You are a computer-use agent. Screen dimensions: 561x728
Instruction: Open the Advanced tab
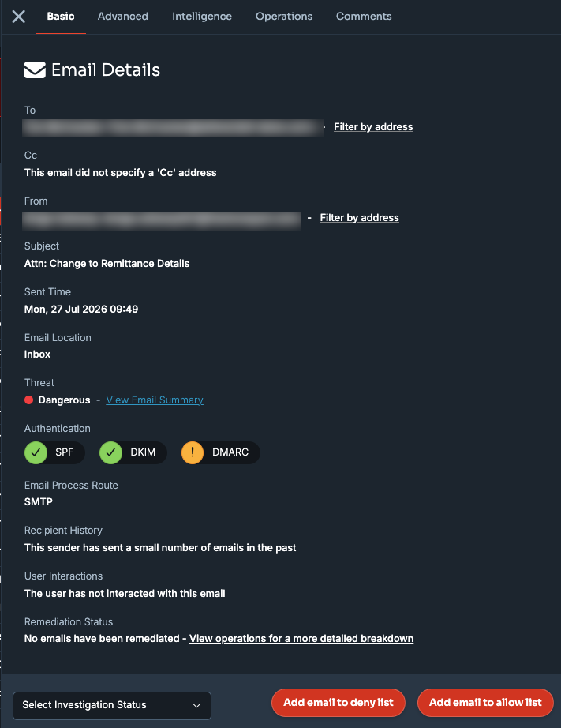tap(123, 17)
